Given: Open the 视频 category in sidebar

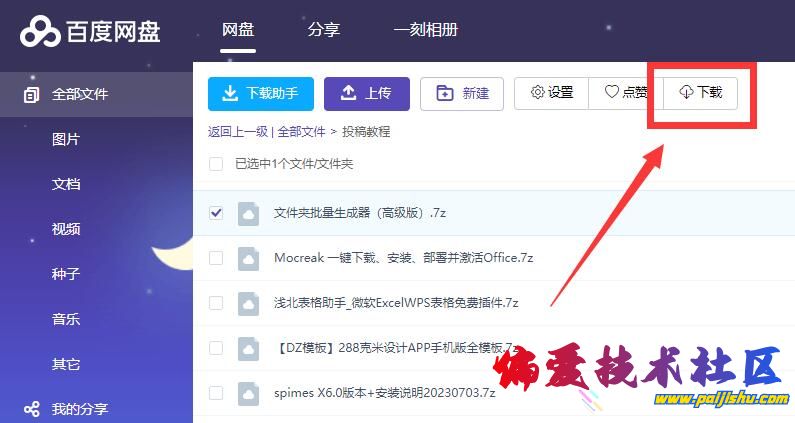Looking at the screenshot, I should [x=66, y=229].
